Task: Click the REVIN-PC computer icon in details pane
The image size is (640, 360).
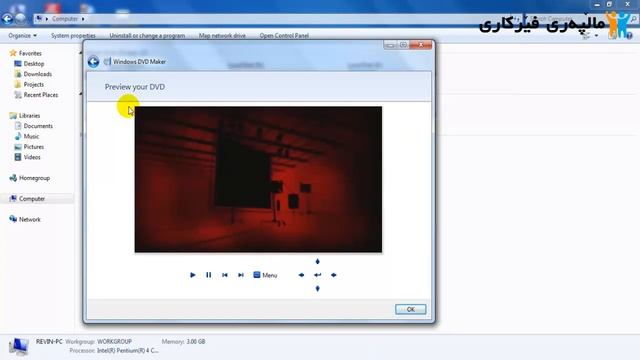Action: point(19,346)
